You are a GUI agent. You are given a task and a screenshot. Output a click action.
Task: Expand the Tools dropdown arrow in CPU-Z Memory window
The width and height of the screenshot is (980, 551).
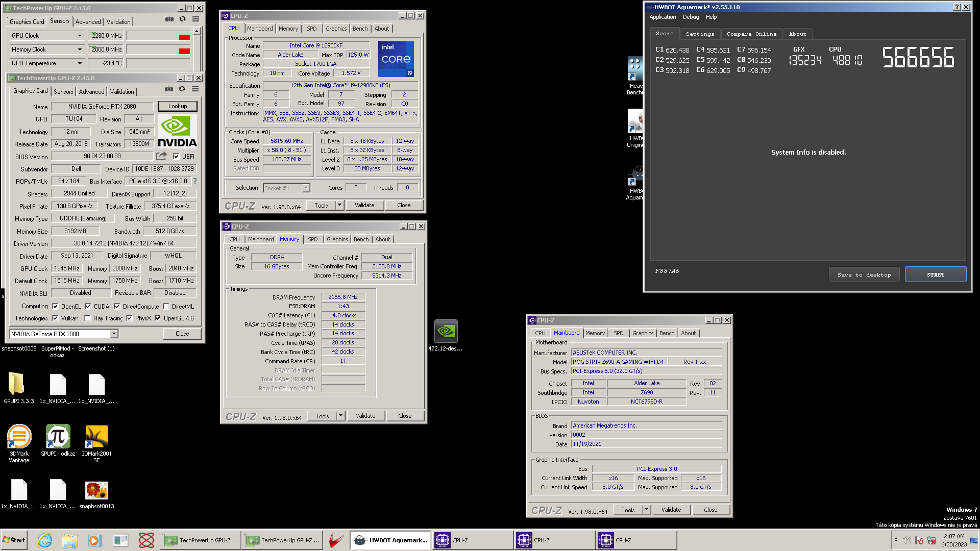(340, 416)
